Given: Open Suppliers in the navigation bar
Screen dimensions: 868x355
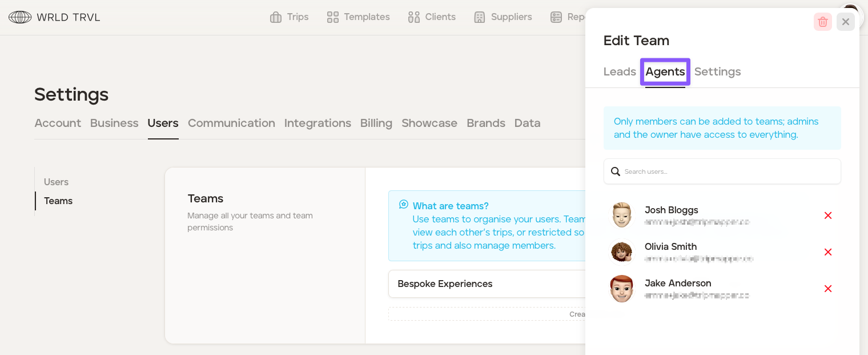Looking at the screenshot, I should pos(503,17).
